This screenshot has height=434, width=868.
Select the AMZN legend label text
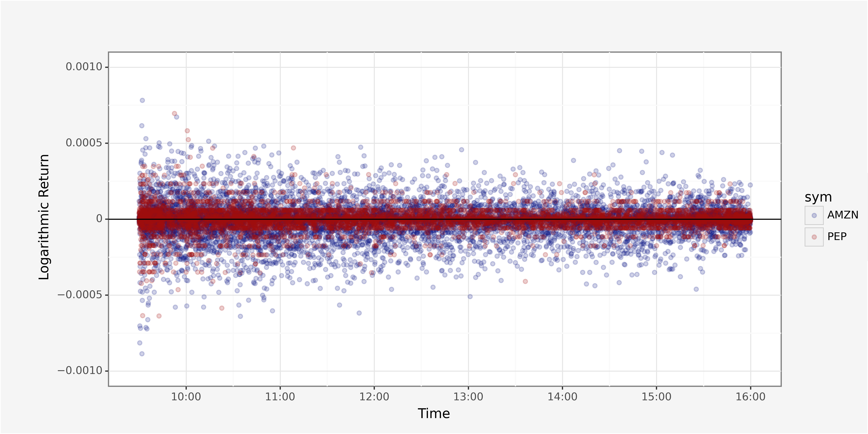pyautogui.click(x=842, y=215)
